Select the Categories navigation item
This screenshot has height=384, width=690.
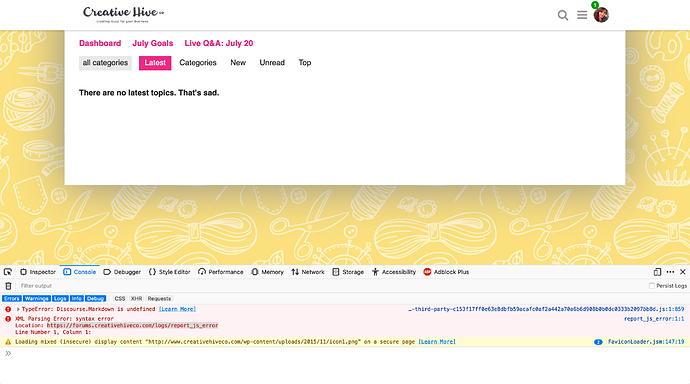click(198, 63)
